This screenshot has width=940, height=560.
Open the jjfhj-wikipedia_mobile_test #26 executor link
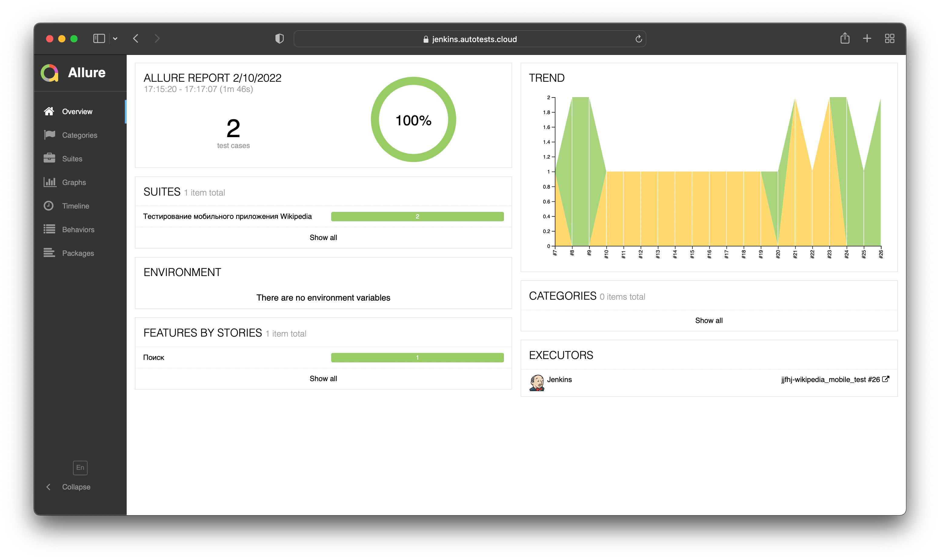[835, 380]
